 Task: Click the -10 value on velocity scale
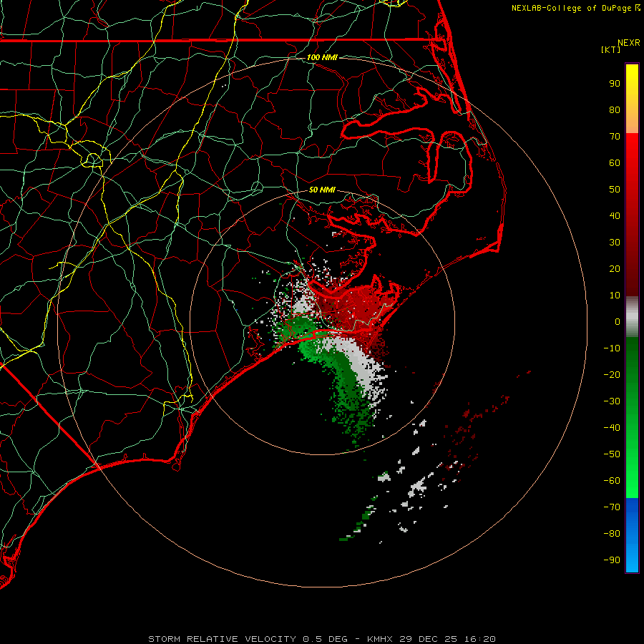click(612, 348)
